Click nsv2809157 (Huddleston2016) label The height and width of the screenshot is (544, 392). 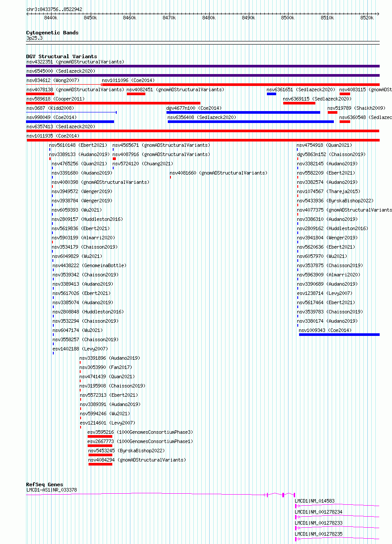click(x=87, y=219)
